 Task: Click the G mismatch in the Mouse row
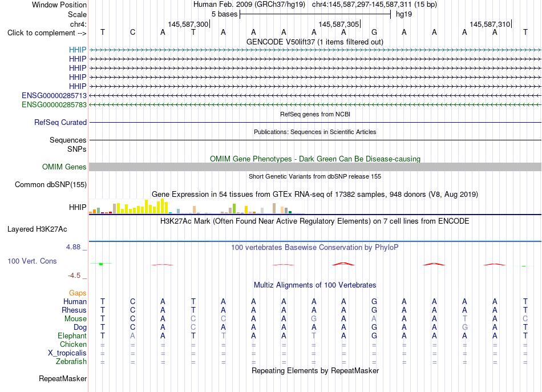point(314,319)
